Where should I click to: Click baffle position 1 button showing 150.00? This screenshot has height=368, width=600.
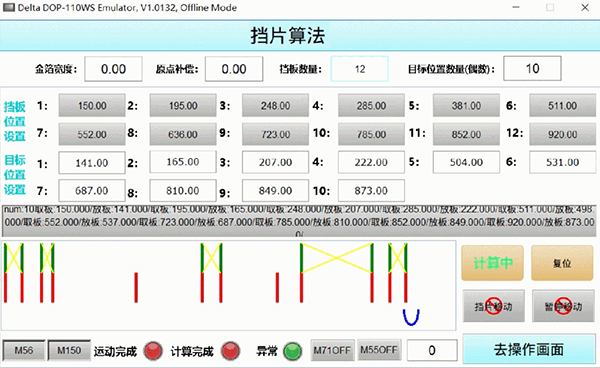pyautogui.click(x=92, y=105)
